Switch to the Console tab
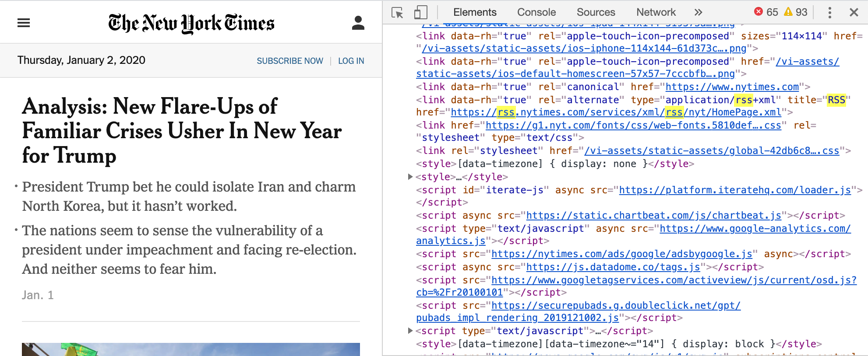 pyautogui.click(x=536, y=12)
